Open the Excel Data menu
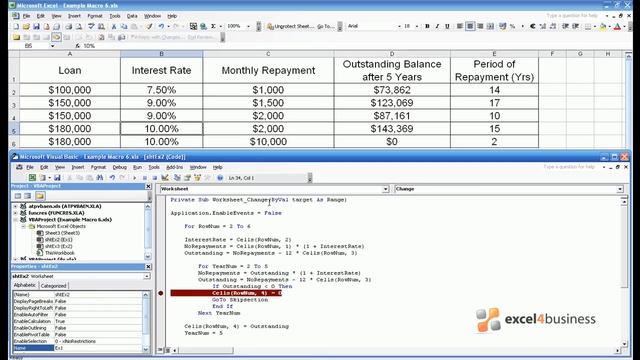This screenshot has width=640, height=360. [132, 16]
